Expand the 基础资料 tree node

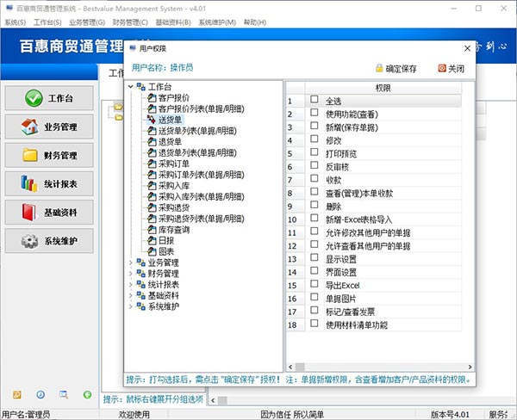131,295
